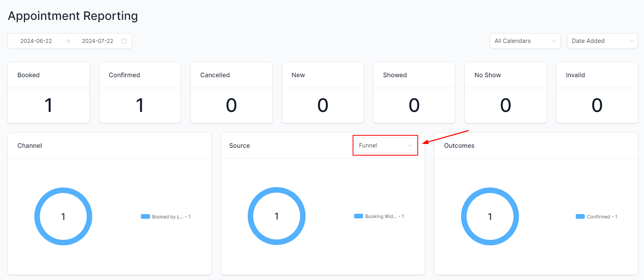Click the Funnel dropdown chevron arrow

410,145
